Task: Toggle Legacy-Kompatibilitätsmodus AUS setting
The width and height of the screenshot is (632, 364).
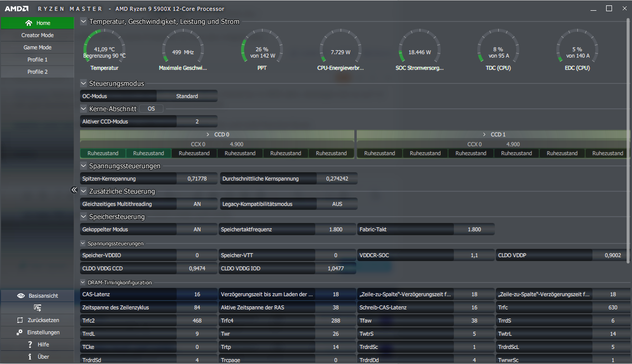Action: [x=337, y=204]
